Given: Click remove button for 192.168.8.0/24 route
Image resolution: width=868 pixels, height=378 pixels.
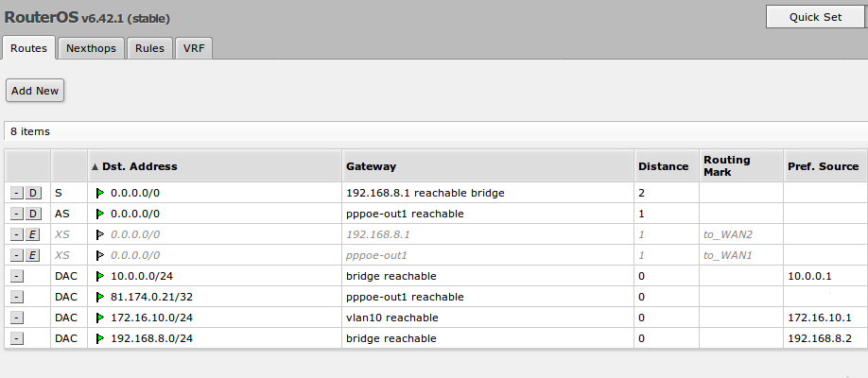Looking at the screenshot, I should (17, 338).
